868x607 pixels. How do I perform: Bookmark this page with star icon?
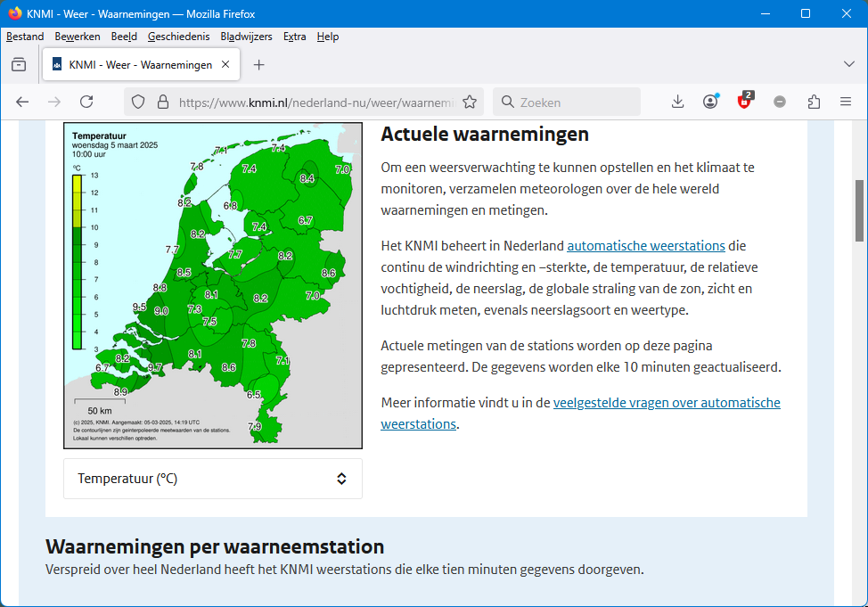(x=470, y=102)
